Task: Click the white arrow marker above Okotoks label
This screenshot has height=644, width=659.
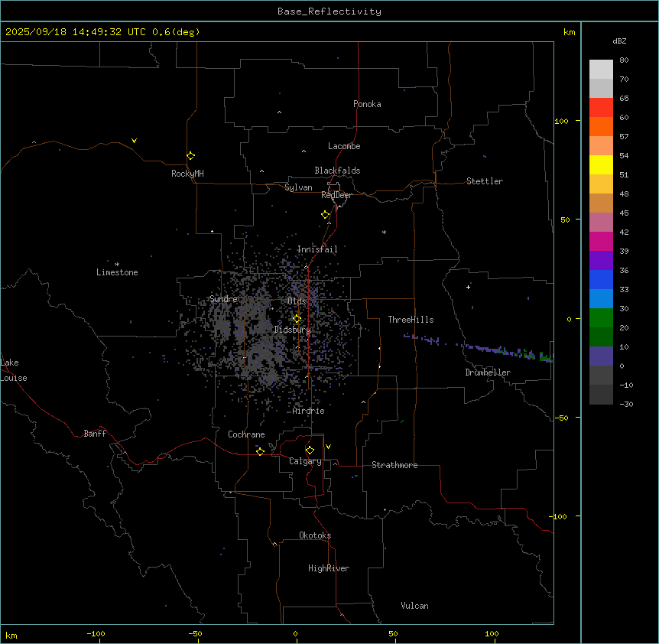Action: pyautogui.click(x=274, y=544)
